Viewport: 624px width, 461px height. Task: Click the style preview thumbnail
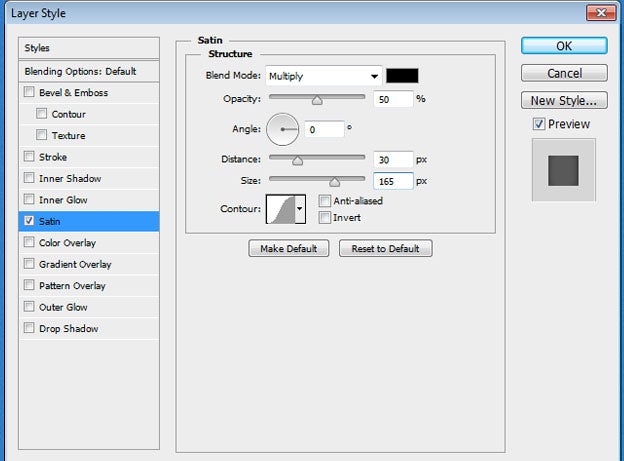[x=564, y=170]
